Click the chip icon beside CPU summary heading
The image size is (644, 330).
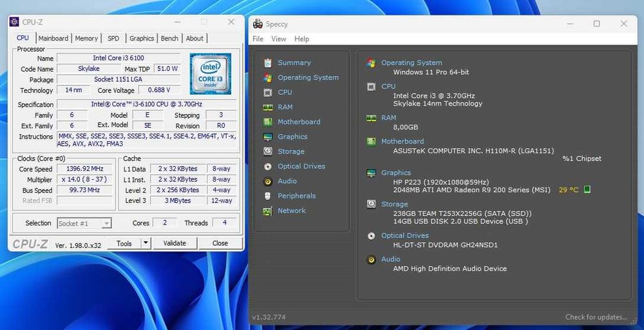pyautogui.click(x=372, y=87)
